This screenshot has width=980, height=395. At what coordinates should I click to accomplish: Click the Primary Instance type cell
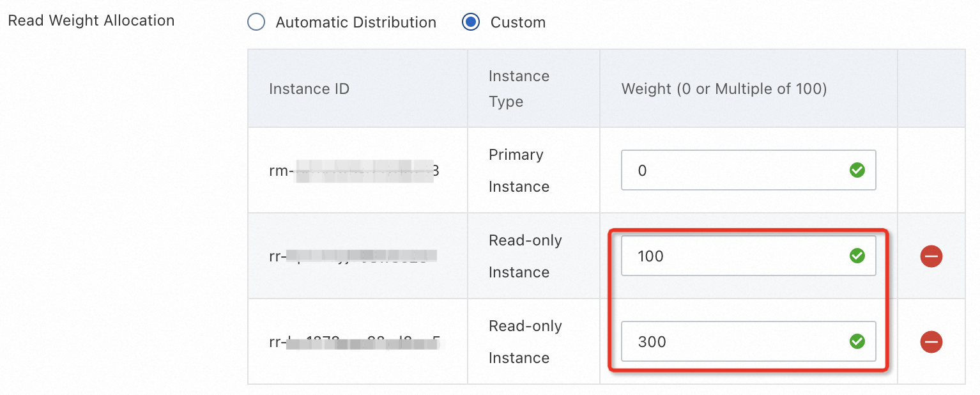(519, 171)
